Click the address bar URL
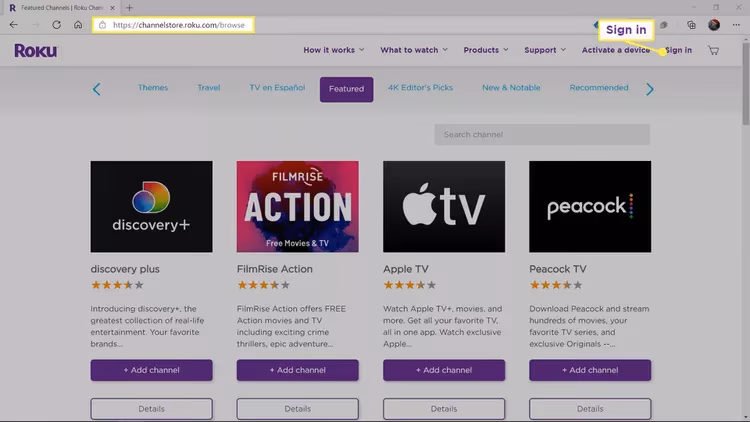This screenshot has width=750, height=422. [x=178, y=25]
